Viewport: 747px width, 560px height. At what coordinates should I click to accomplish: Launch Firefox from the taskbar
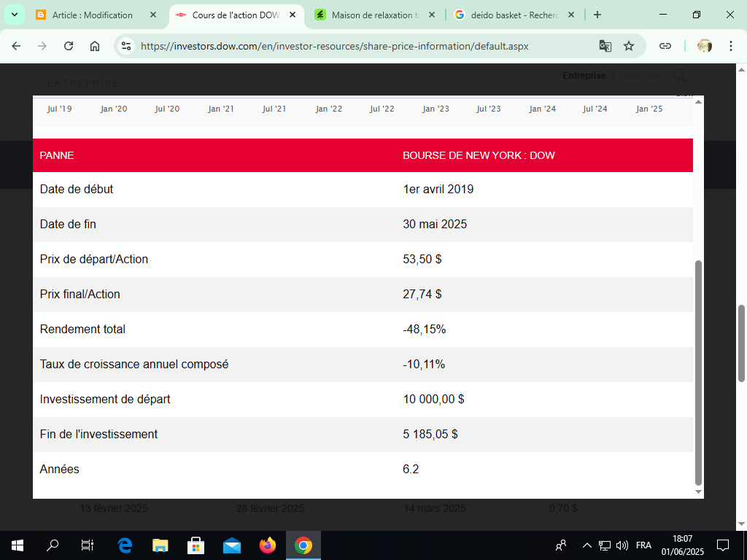267,545
